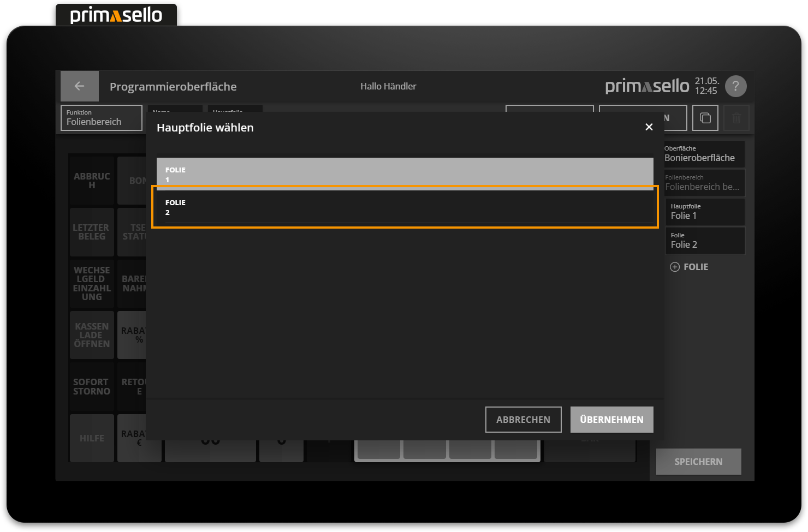Click the back arrow icon
The image size is (808, 532).
tap(79, 86)
